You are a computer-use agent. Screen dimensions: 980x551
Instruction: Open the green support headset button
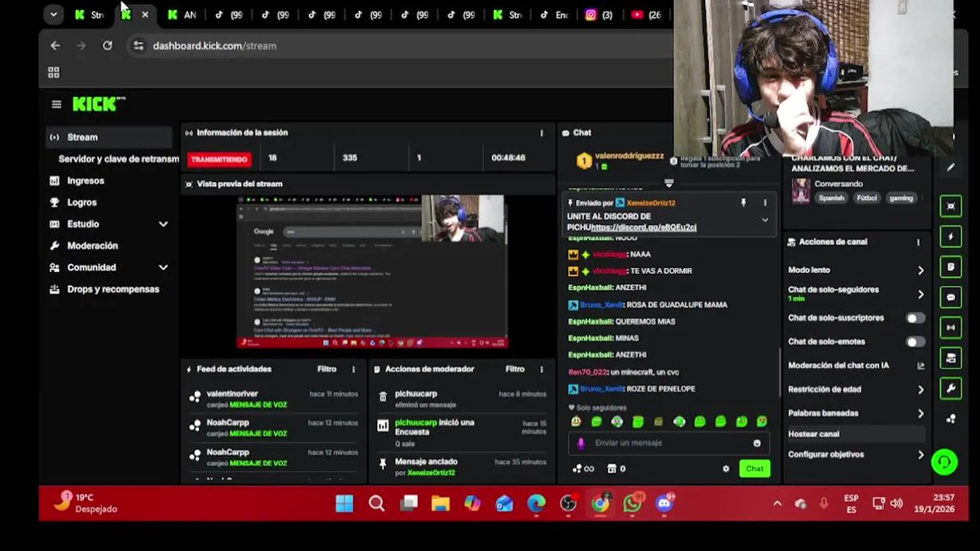click(944, 462)
